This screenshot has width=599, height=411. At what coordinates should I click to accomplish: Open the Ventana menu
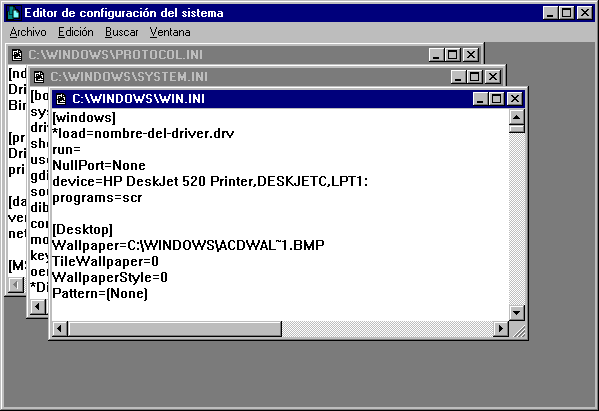pos(170,32)
